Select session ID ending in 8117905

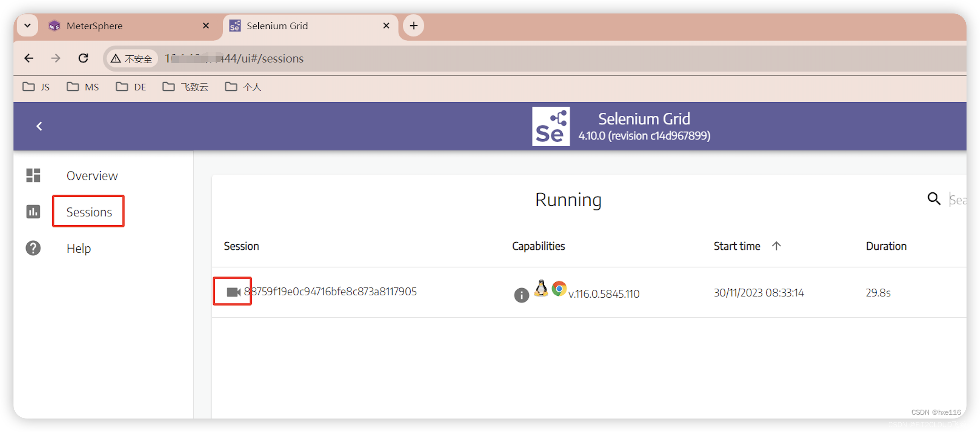pos(330,291)
